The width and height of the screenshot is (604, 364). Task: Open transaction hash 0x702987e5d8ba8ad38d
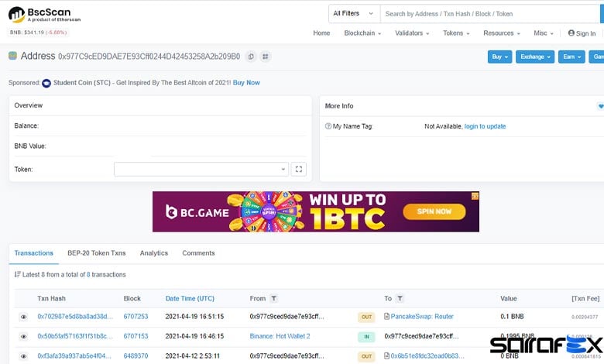[x=75, y=316]
